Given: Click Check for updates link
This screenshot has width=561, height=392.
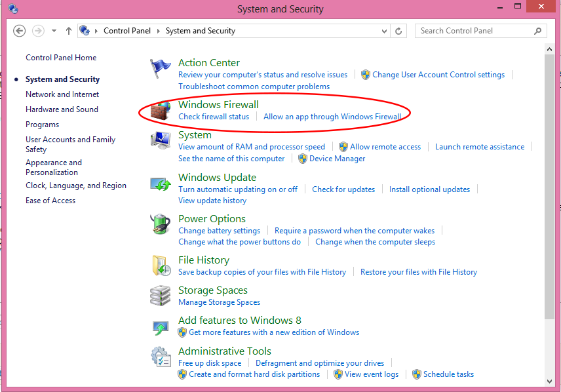Looking at the screenshot, I should click(x=343, y=189).
